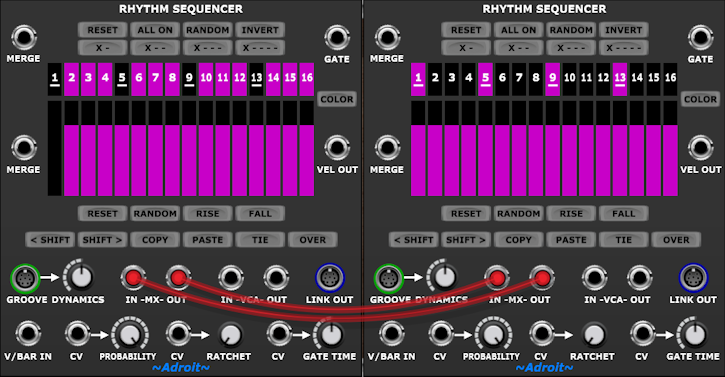Click VCA OUT jack on right sequencer

(x=639, y=278)
